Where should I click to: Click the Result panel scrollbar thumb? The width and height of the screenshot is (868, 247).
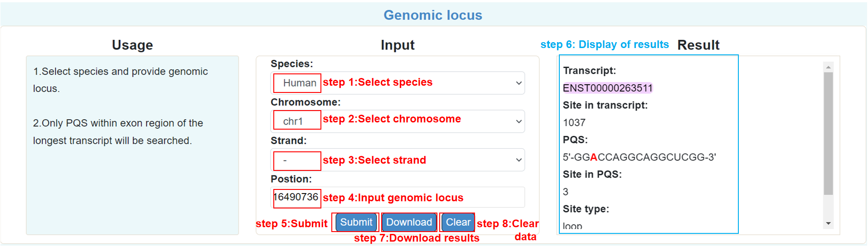[x=829, y=134]
